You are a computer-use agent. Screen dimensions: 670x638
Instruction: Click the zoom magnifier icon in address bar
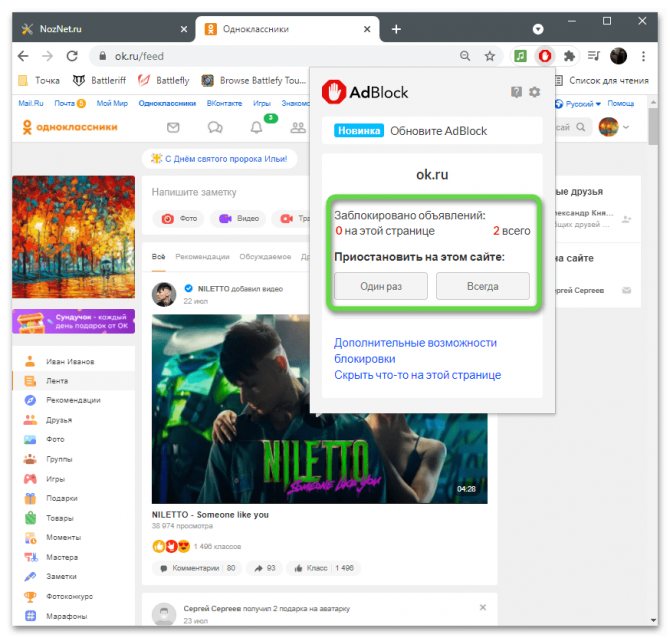[465, 56]
